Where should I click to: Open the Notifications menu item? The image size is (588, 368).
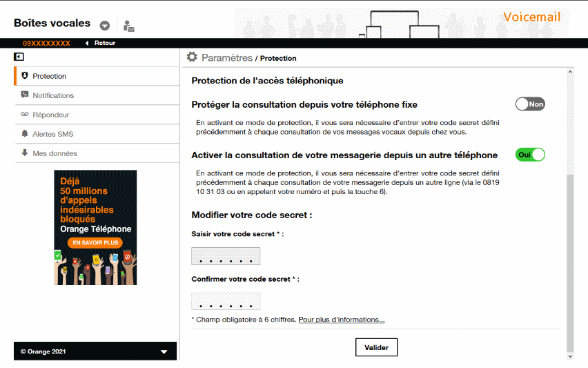click(x=97, y=95)
